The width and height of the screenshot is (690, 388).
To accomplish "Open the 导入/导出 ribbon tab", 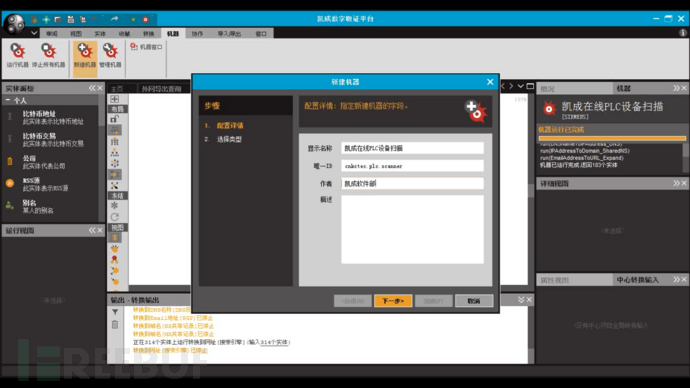I will pyautogui.click(x=229, y=33).
